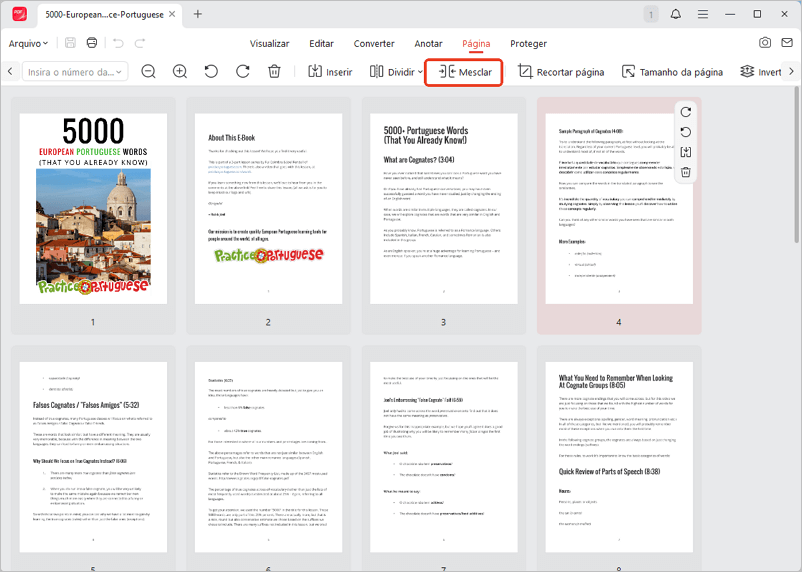Select the page thumbnail beginning 'Statistics'

[269, 457]
